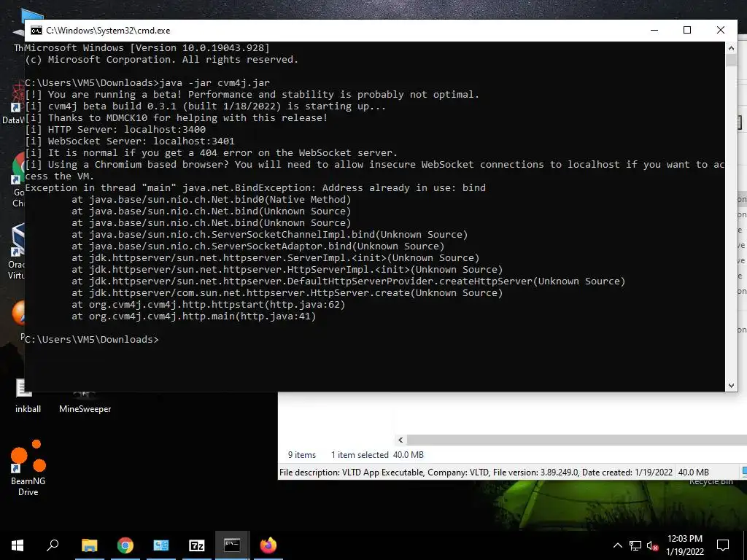This screenshot has width=747, height=560.
Task: Click the command prompt line C:\Users\VM5\Downloads>
Action: pyautogui.click(x=91, y=339)
